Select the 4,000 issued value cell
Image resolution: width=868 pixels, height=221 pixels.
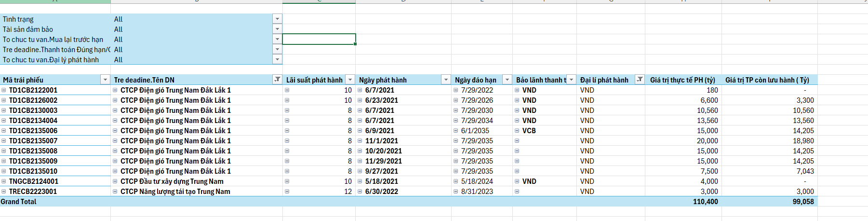tap(683, 181)
